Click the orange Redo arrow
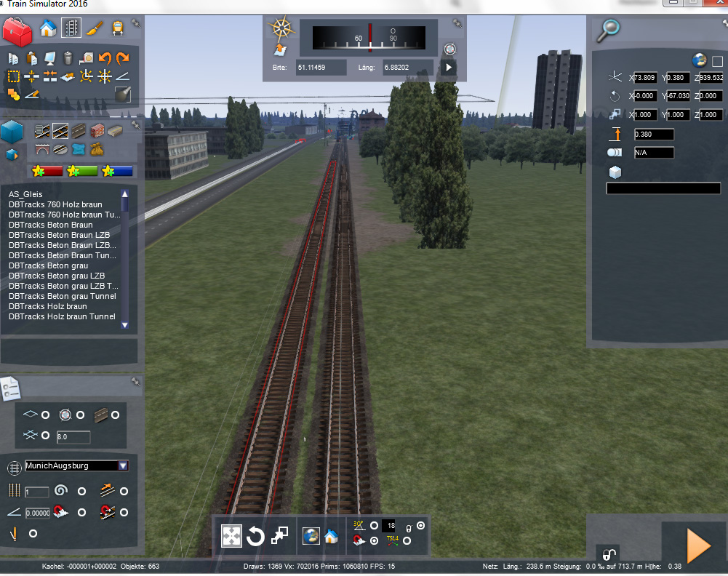This screenshot has width=728, height=576. coord(123,58)
